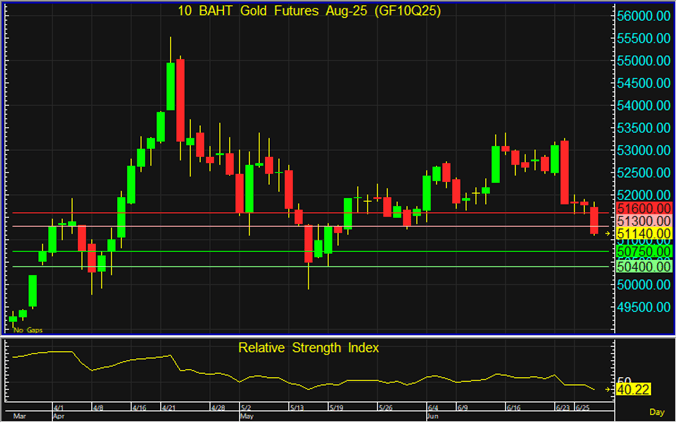The image size is (677, 423).
Task: Click the last red candle on the chart
Action: [x=594, y=220]
